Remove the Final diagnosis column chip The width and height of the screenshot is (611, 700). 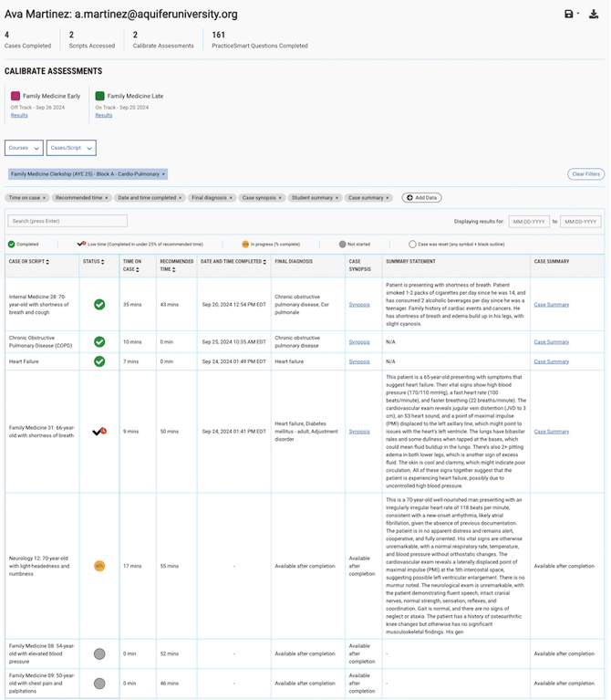[x=232, y=198]
